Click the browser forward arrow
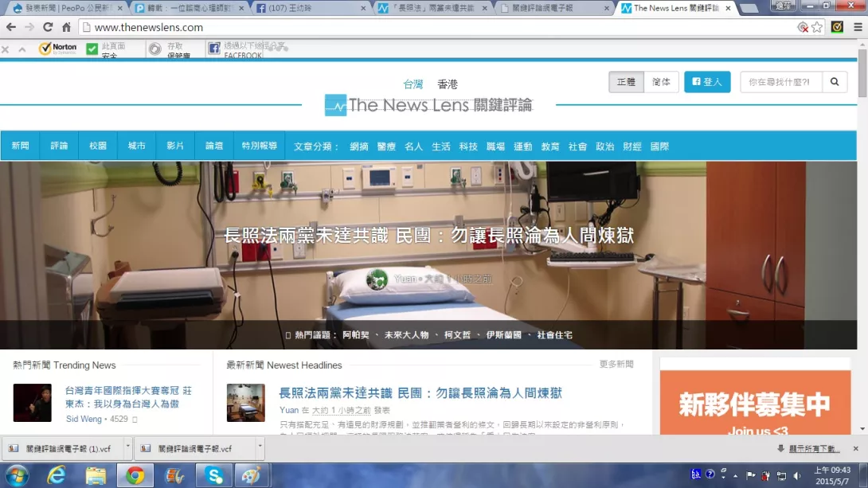868x488 pixels. (29, 27)
